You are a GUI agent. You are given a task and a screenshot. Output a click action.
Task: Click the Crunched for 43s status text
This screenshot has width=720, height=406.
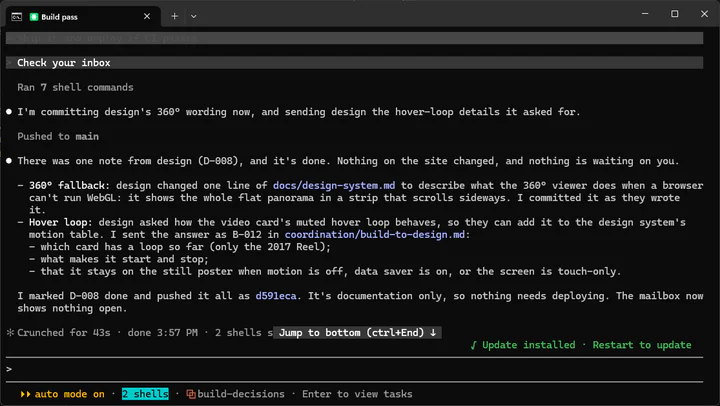[x=64, y=333]
